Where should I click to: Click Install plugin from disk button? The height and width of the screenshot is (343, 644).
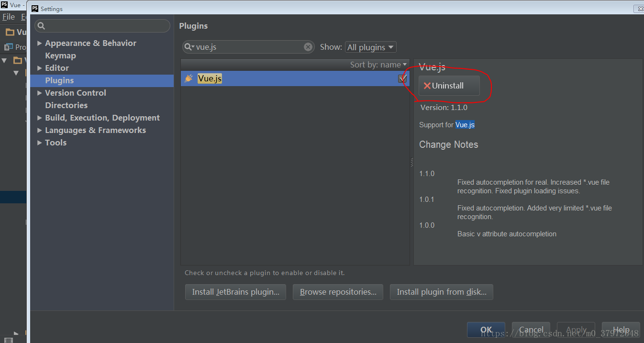442,292
